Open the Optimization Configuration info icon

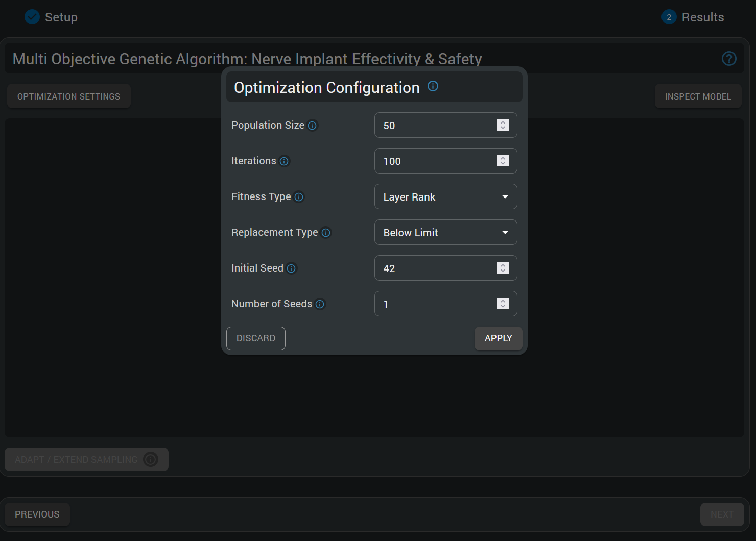pos(433,86)
